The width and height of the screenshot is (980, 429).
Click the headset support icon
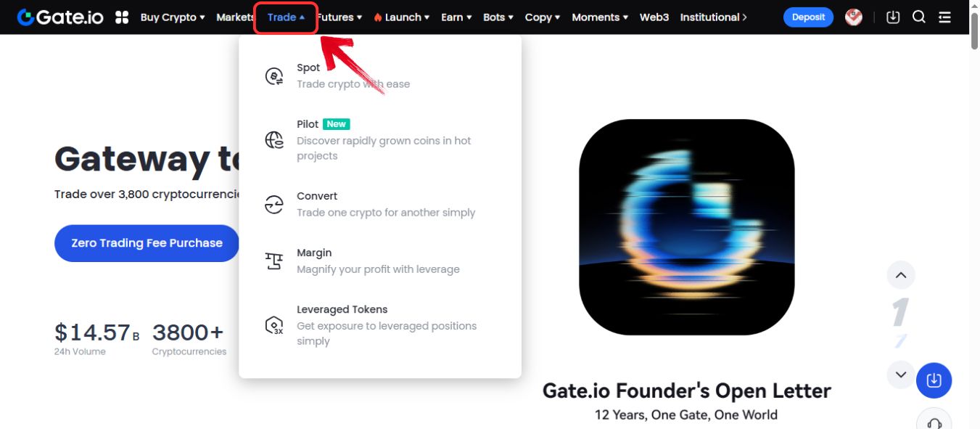click(x=934, y=422)
